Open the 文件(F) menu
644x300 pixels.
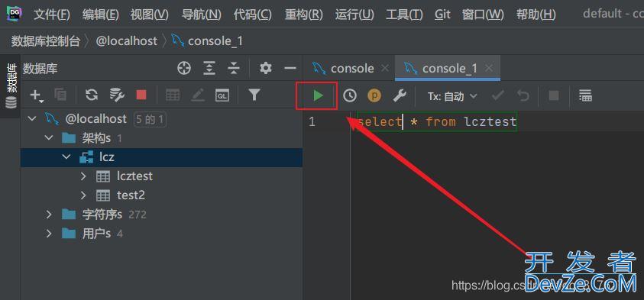click(52, 15)
